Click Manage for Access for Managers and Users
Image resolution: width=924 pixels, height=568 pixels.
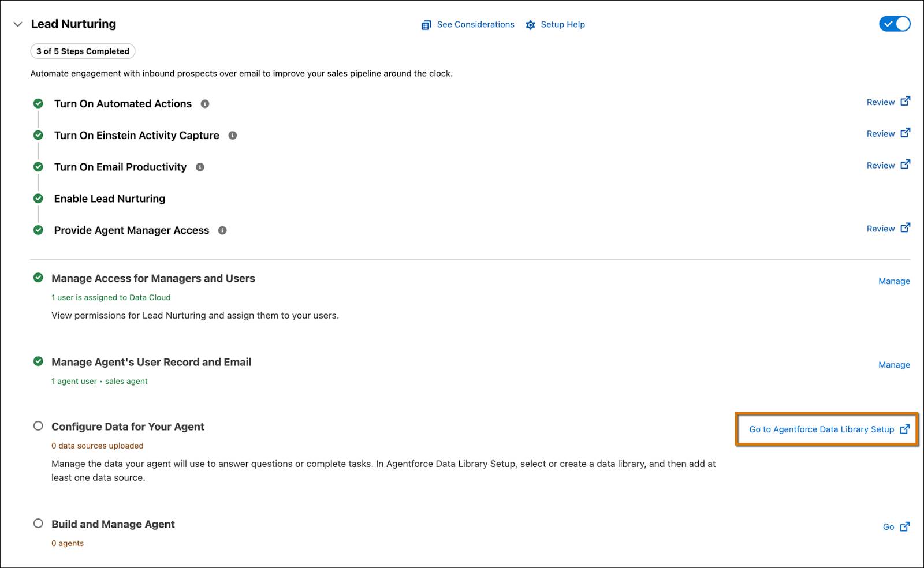[x=894, y=281]
